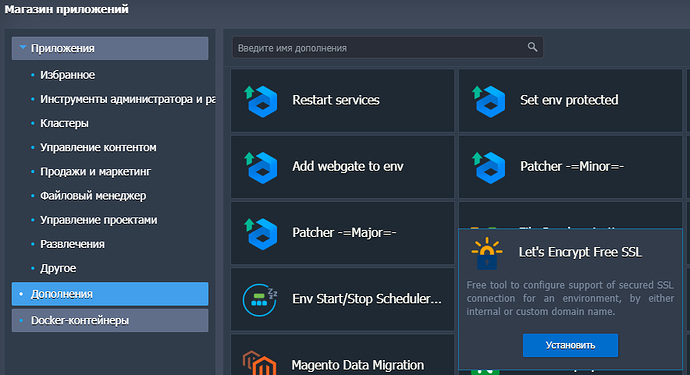Select Продажи и маркетинг category
Image resolution: width=690 pixels, height=375 pixels.
tap(95, 172)
